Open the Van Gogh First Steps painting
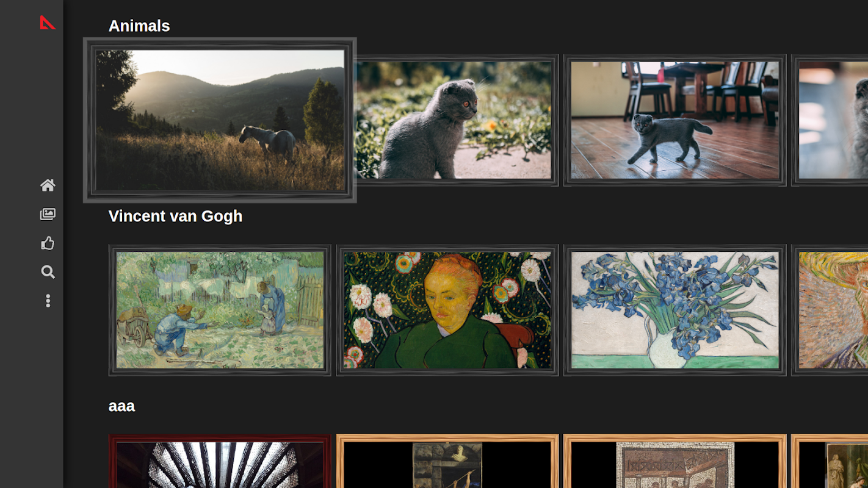 click(x=220, y=310)
